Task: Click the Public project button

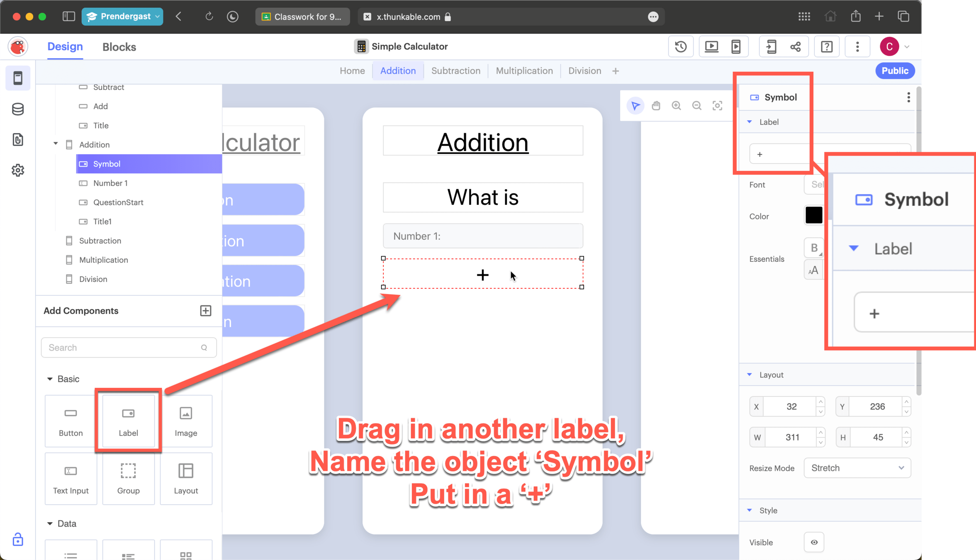Action: click(895, 71)
